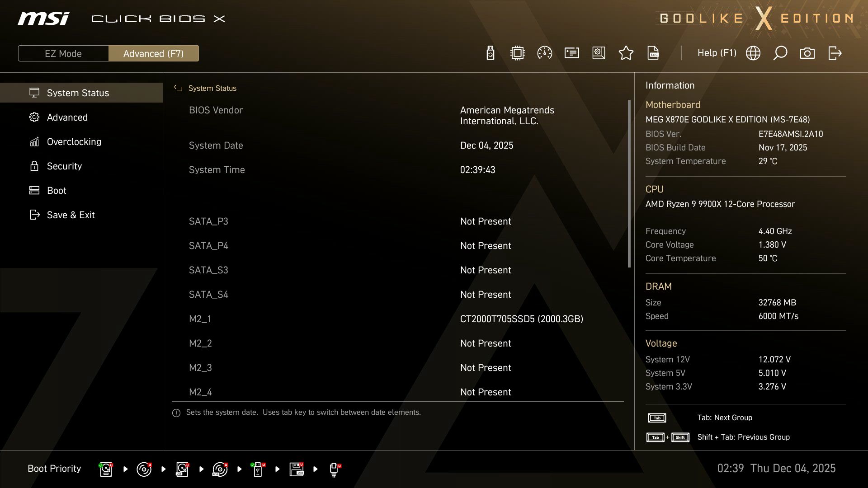This screenshot has height=488, width=868.
Task: Open the Favorites star icon
Action: pos(626,53)
